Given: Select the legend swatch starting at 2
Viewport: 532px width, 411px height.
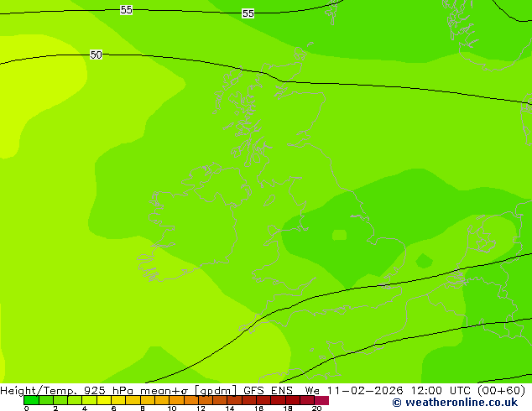Looking at the screenshot, I should click(60, 400).
